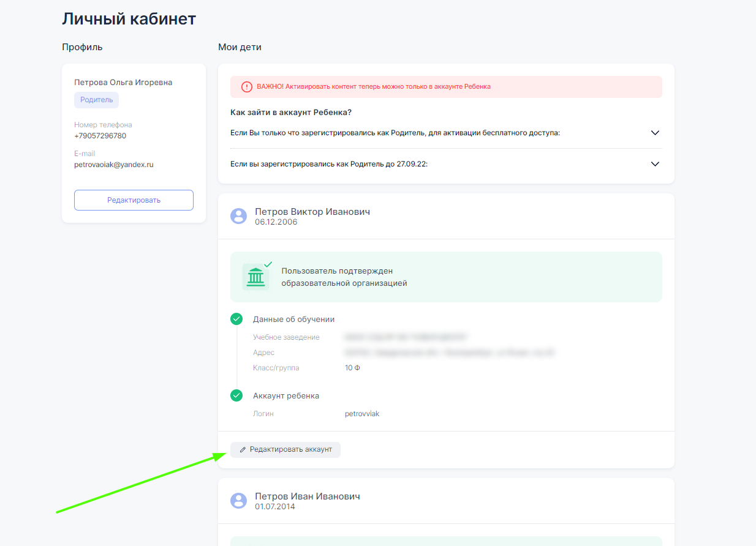Select the phone number +79057296780
Screen dimensions: 756x546
point(100,136)
